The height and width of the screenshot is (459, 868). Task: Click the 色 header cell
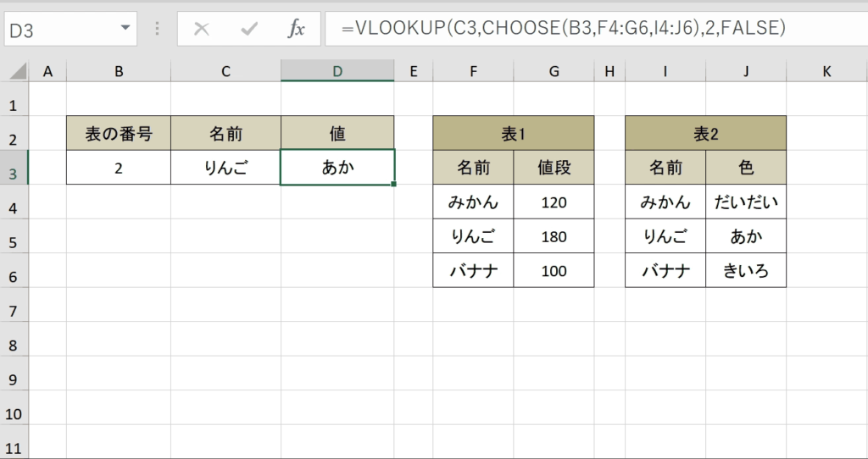746,167
